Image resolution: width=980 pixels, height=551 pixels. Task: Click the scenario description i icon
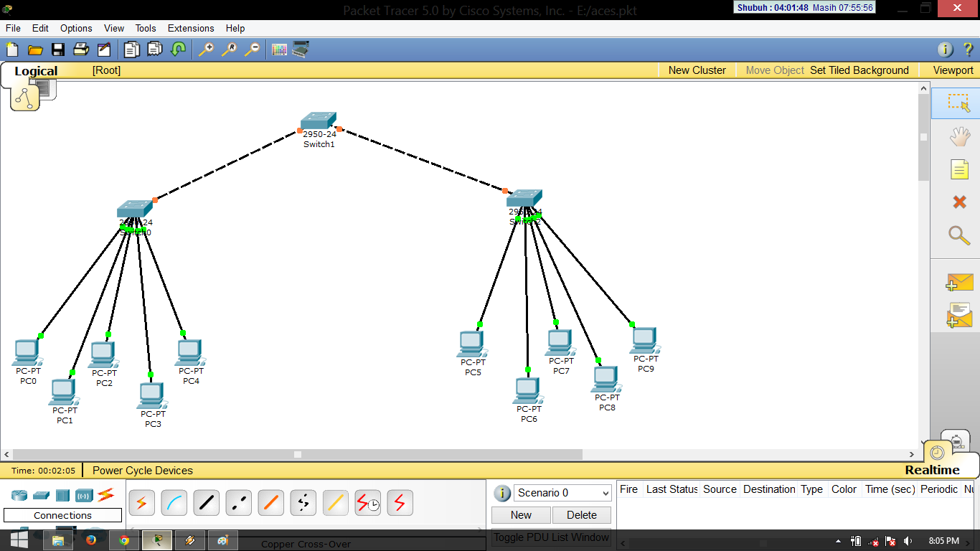(502, 493)
